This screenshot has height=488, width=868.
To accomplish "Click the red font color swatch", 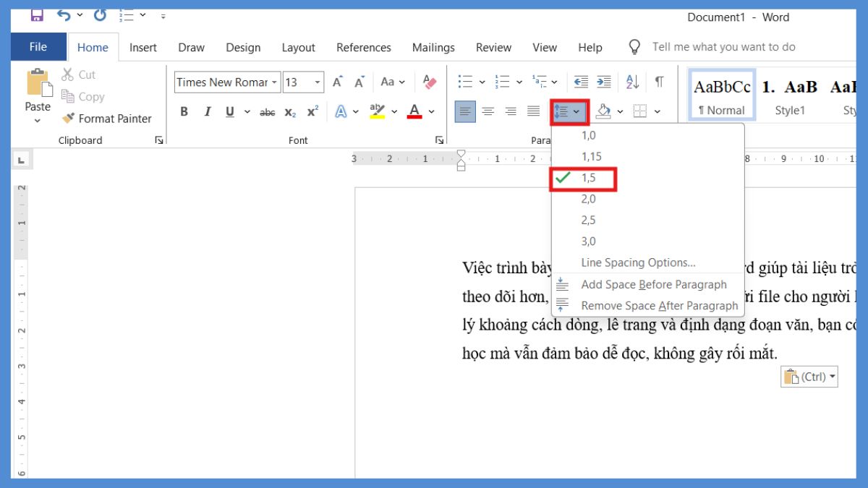I will tap(414, 115).
